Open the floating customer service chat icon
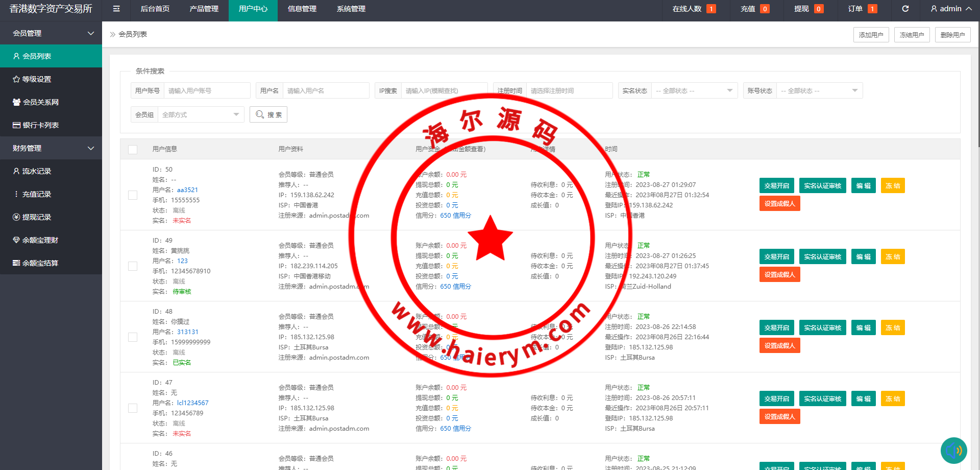Screen dimensions: 980x470 [953, 450]
